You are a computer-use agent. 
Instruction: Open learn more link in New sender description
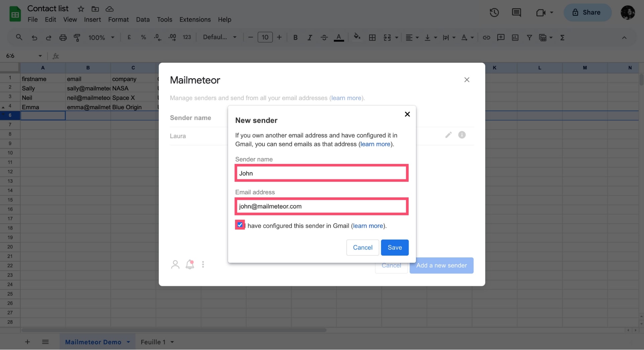(375, 144)
